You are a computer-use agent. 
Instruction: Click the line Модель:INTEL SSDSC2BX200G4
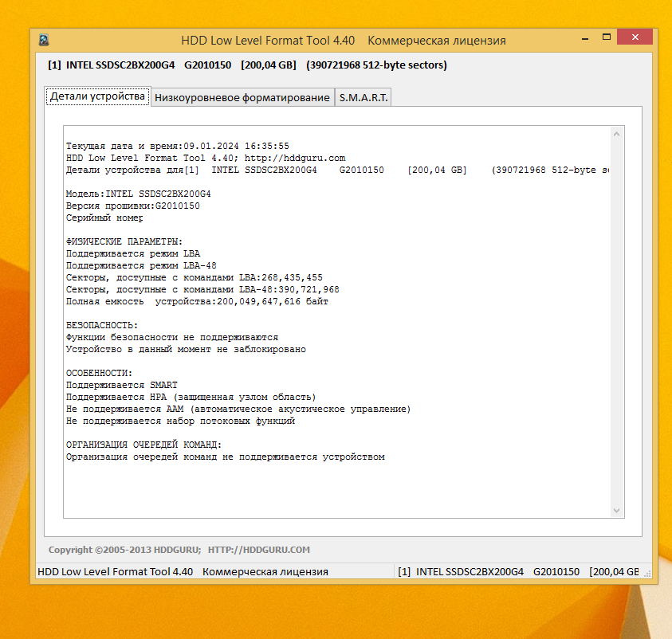tap(139, 194)
